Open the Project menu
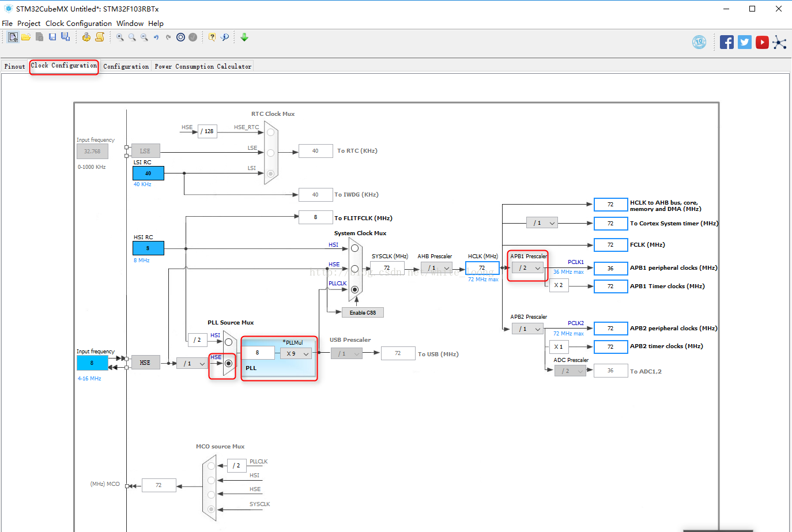This screenshot has width=792, height=532. [x=29, y=24]
